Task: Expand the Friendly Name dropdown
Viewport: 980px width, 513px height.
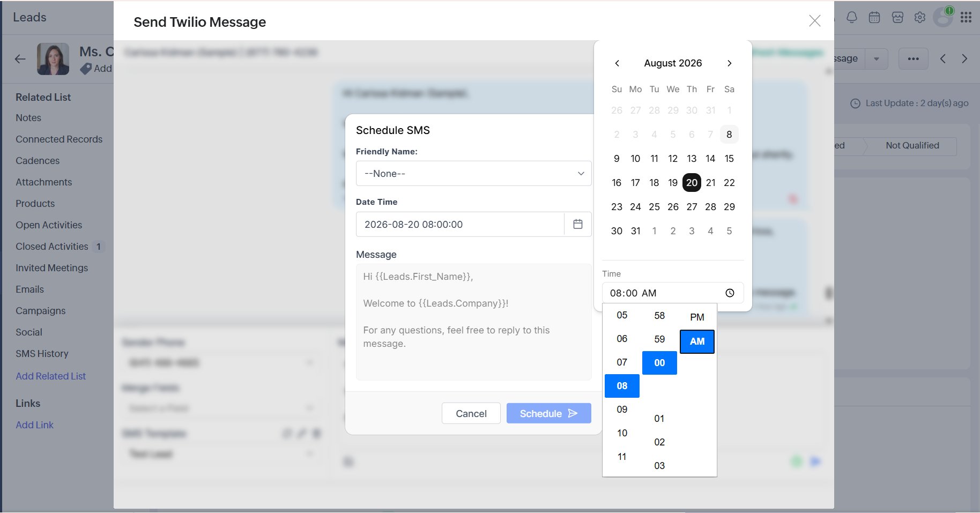Action: [474, 174]
